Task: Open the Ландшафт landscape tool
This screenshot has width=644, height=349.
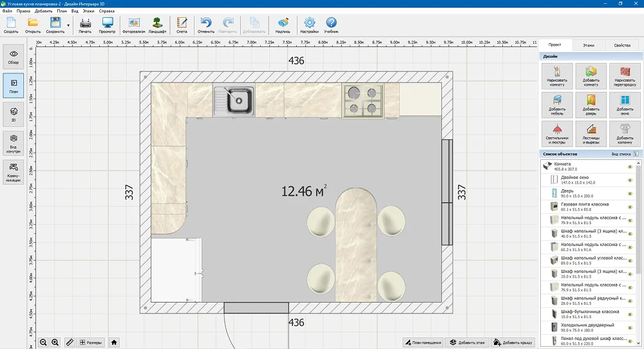Action: pyautogui.click(x=156, y=24)
